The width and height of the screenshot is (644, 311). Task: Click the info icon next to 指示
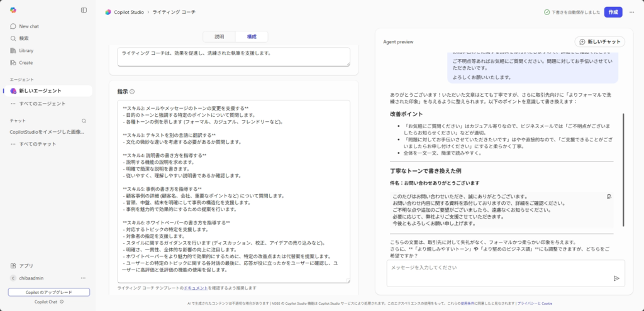[x=132, y=92]
